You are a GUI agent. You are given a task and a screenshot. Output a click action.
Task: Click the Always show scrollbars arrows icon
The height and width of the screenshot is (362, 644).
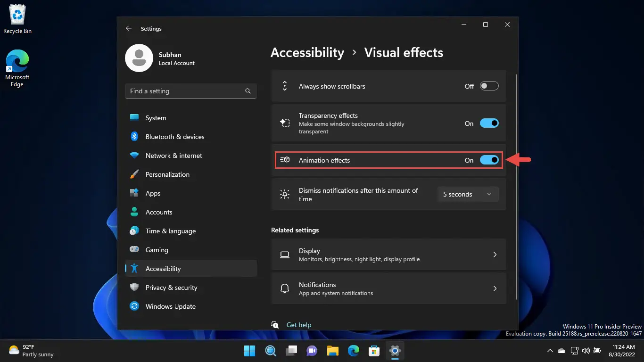[x=285, y=86]
